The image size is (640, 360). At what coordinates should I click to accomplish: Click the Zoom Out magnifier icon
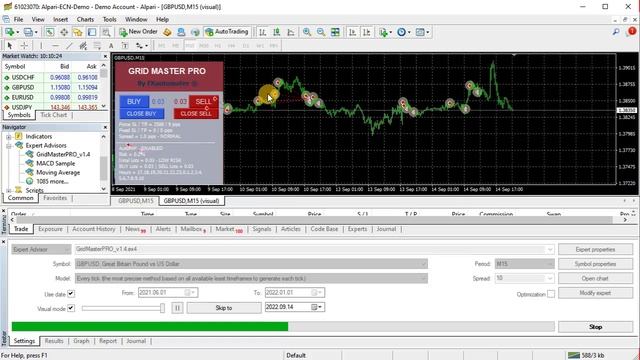coord(321,32)
